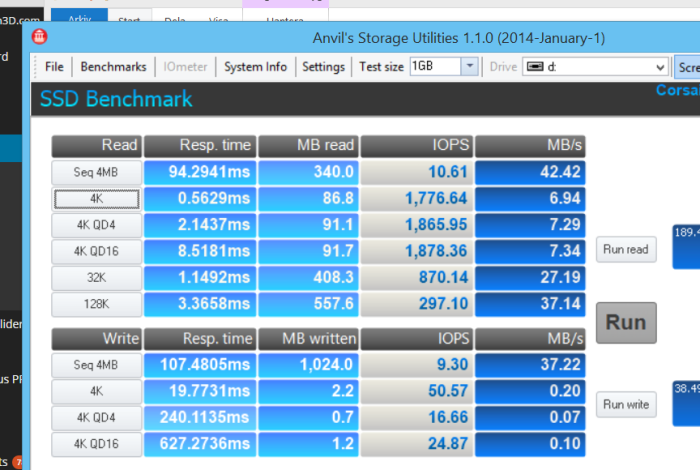This screenshot has width=700, height=470.
Task: Click the Write section header
Action: click(97, 339)
